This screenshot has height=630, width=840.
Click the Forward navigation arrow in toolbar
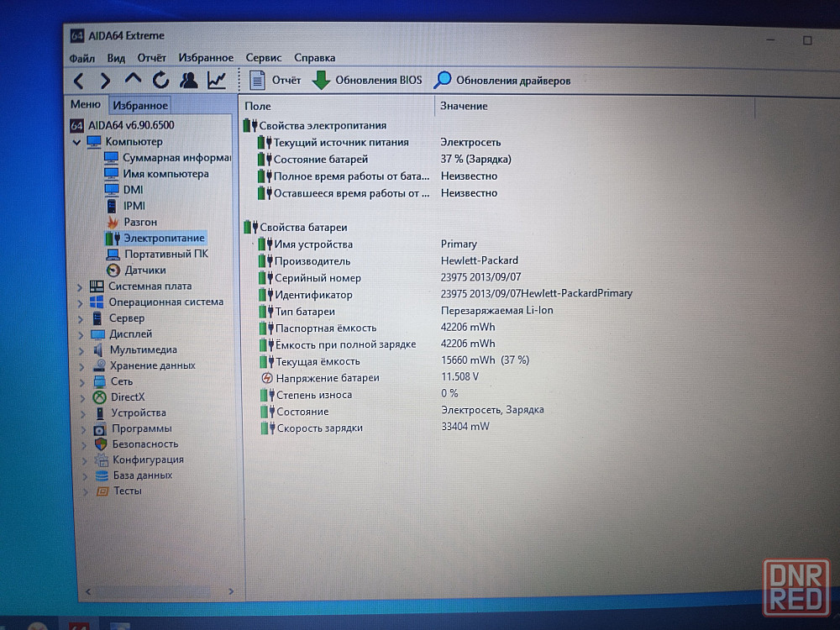click(x=105, y=81)
